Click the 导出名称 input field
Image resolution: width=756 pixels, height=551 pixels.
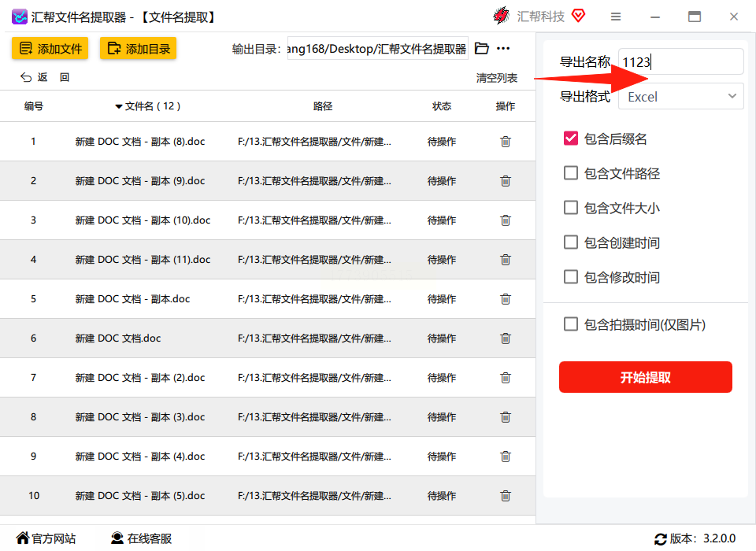coord(681,62)
